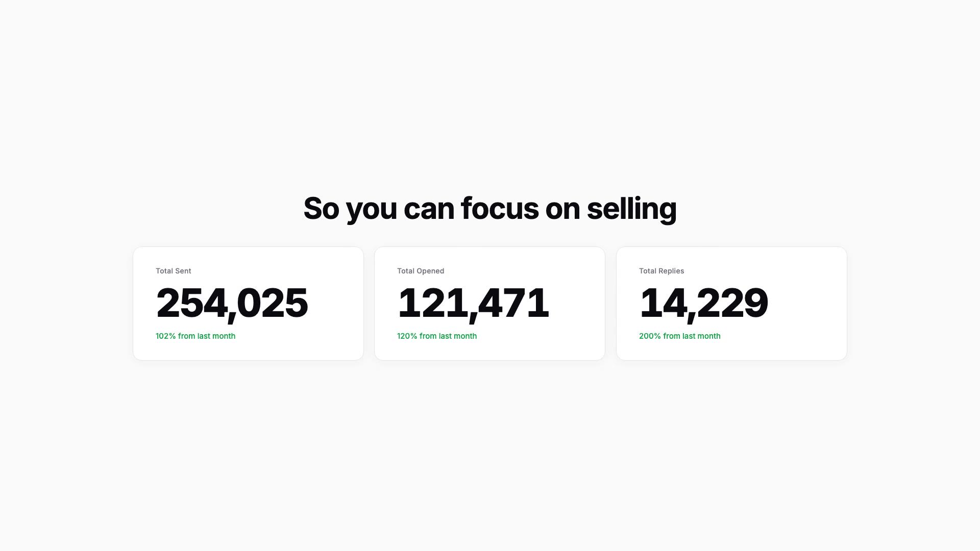
Task: Select the Total Sent stats card
Action: pyautogui.click(x=248, y=304)
